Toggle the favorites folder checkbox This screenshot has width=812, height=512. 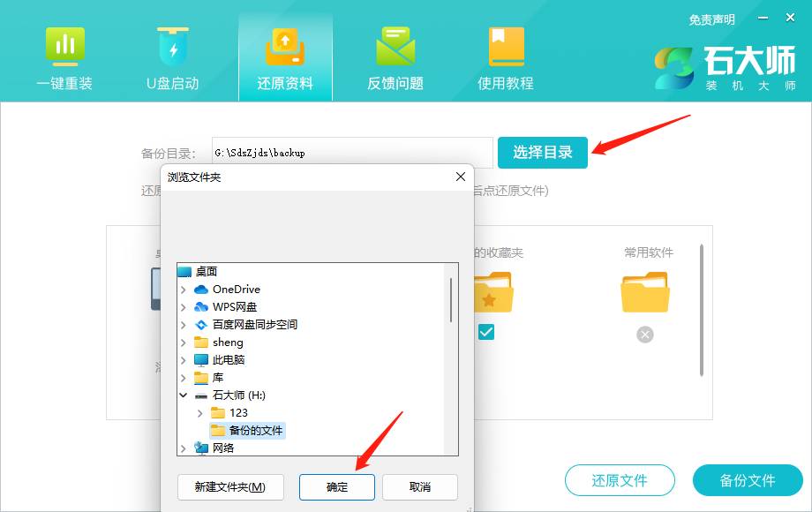point(486,332)
